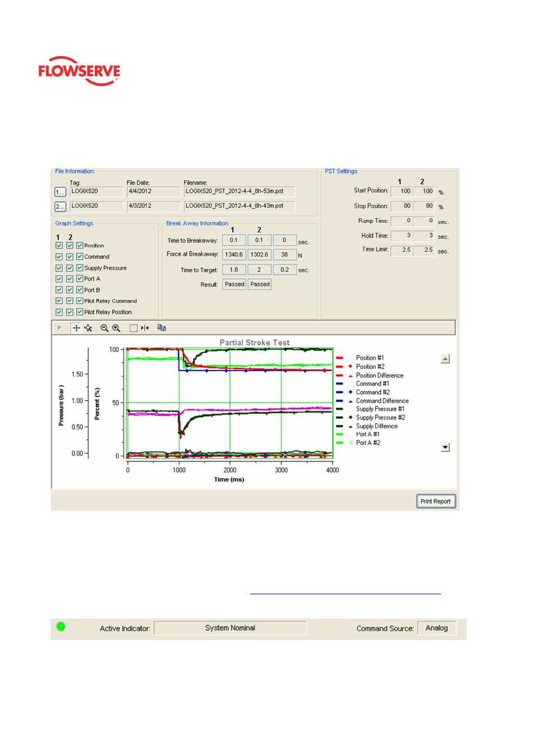Click legend entry Supply Pressure #2
The height and width of the screenshot is (756, 534).
(x=381, y=417)
